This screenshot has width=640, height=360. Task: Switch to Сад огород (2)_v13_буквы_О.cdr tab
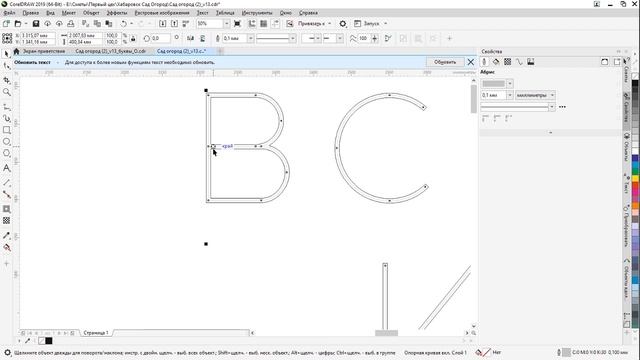(x=111, y=51)
